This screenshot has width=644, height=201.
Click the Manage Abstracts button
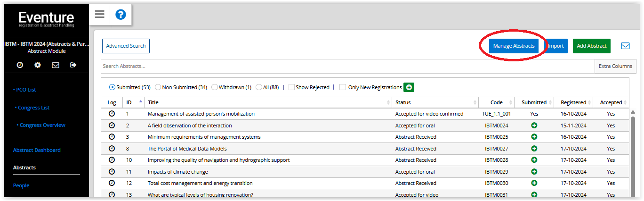(x=514, y=46)
